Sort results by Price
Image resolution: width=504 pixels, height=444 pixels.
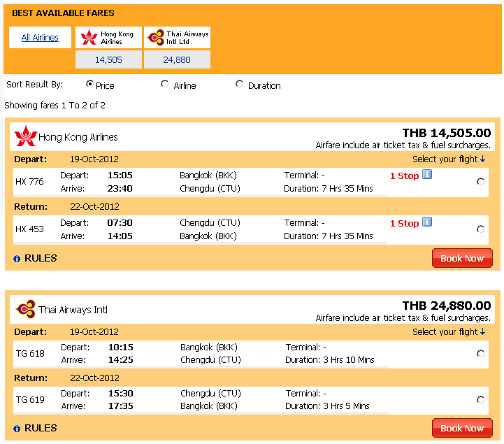[x=89, y=84]
